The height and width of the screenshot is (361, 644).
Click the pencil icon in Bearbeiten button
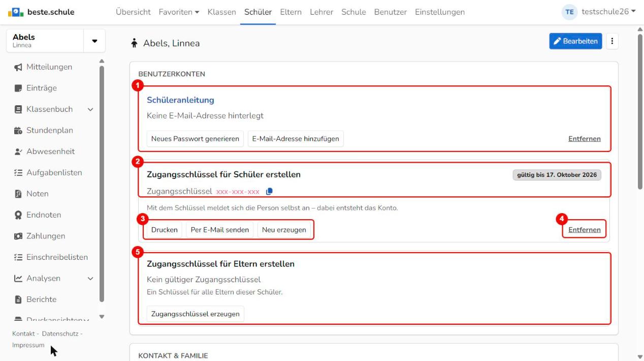pyautogui.click(x=557, y=41)
